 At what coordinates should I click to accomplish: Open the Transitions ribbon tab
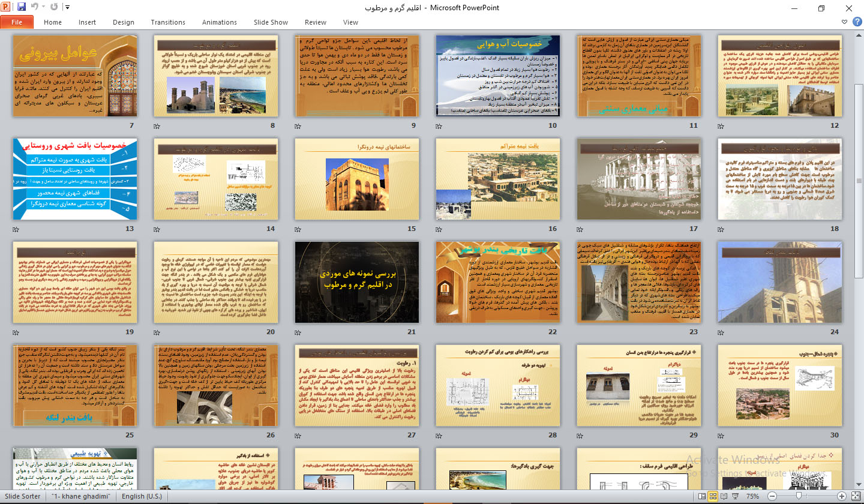coord(168,22)
